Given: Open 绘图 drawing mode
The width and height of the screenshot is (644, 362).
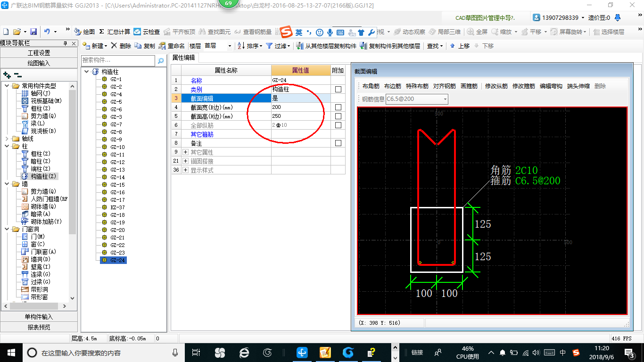Looking at the screenshot, I should click(x=84, y=32).
